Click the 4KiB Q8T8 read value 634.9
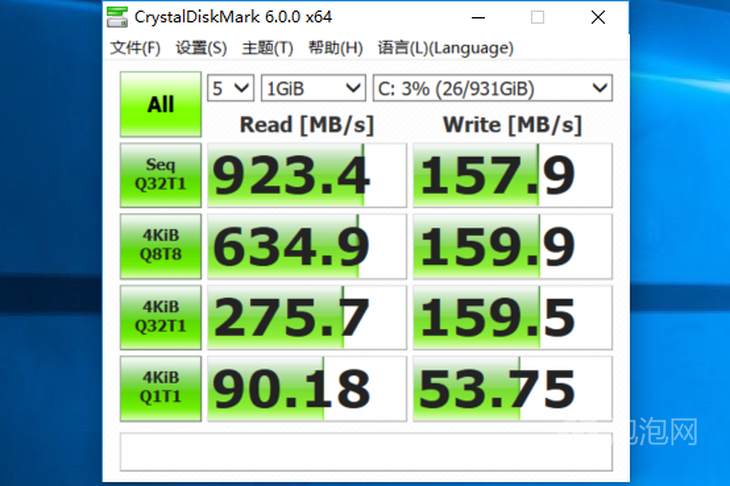730x486 pixels. click(x=307, y=246)
